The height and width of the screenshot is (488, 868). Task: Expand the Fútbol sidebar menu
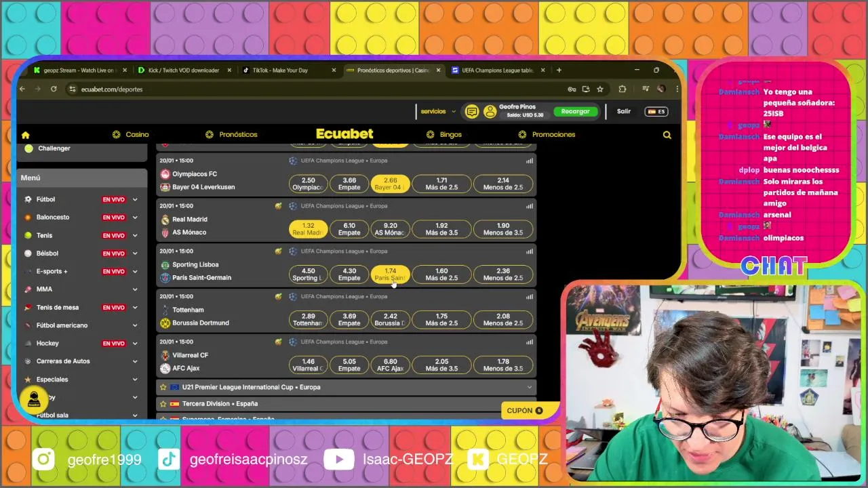(135, 199)
